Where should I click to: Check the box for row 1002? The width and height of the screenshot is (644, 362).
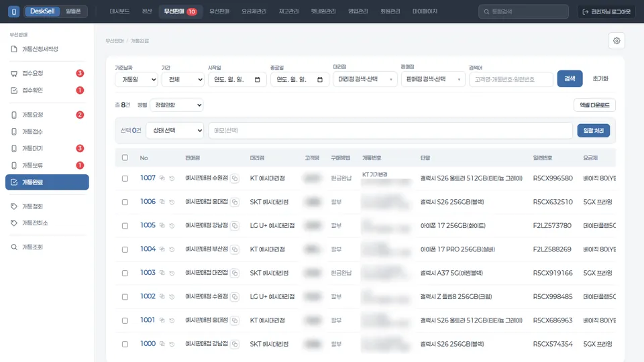point(125,297)
